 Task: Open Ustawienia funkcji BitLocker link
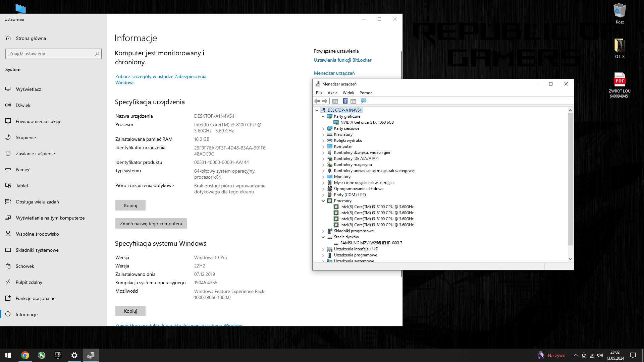342,60
